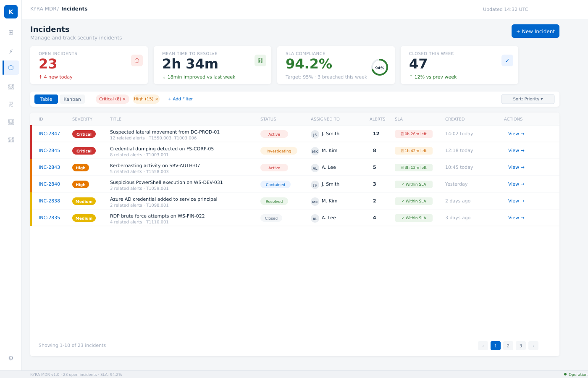Go to page 2 of incidents
Screen dimensions: 588x378
coord(508,346)
